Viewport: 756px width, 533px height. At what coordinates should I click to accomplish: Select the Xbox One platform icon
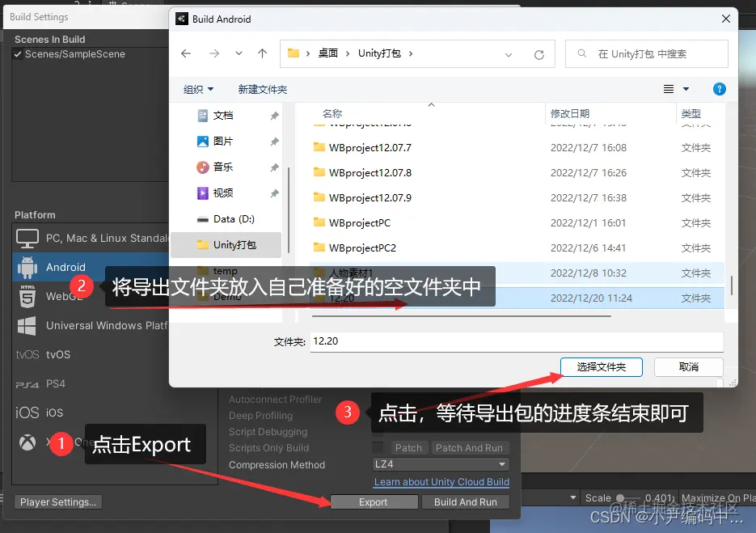27,442
